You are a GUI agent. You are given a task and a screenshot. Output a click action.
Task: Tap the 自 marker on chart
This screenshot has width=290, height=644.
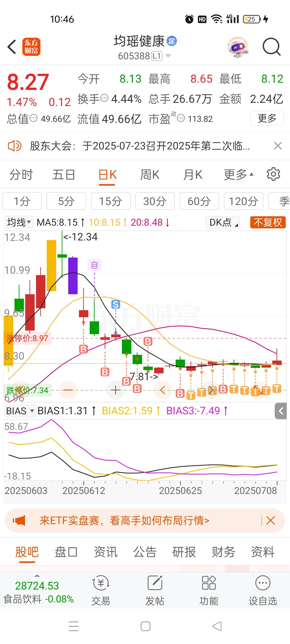tap(95, 265)
